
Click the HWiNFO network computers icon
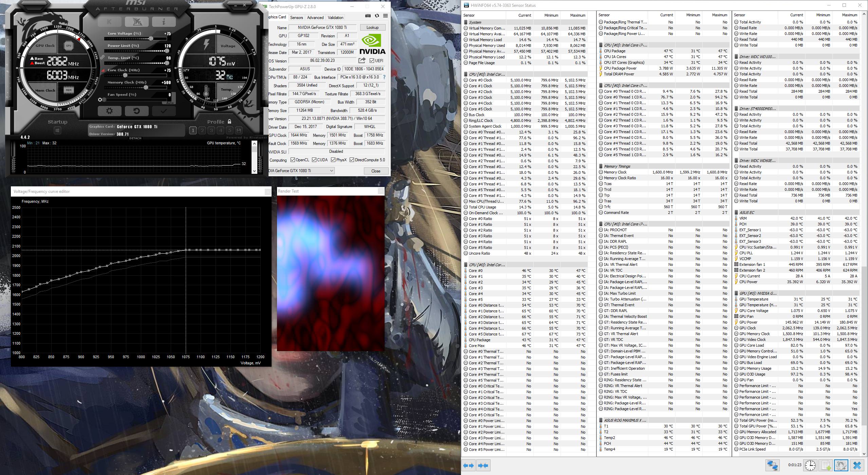(772, 465)
